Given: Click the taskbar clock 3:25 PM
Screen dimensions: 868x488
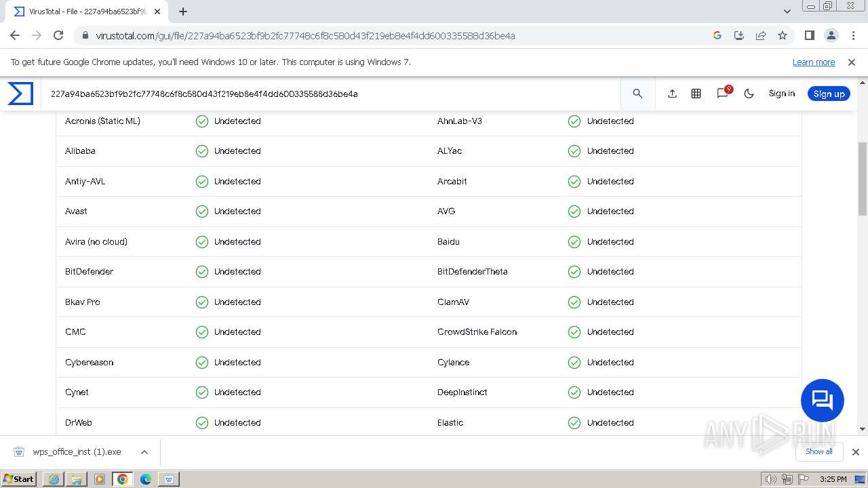Looking at the screenshot, I should pos(833,479).
